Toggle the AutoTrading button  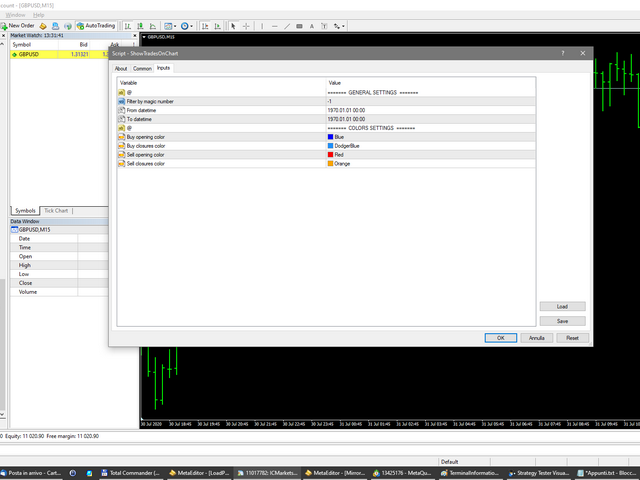coord(95,26)
